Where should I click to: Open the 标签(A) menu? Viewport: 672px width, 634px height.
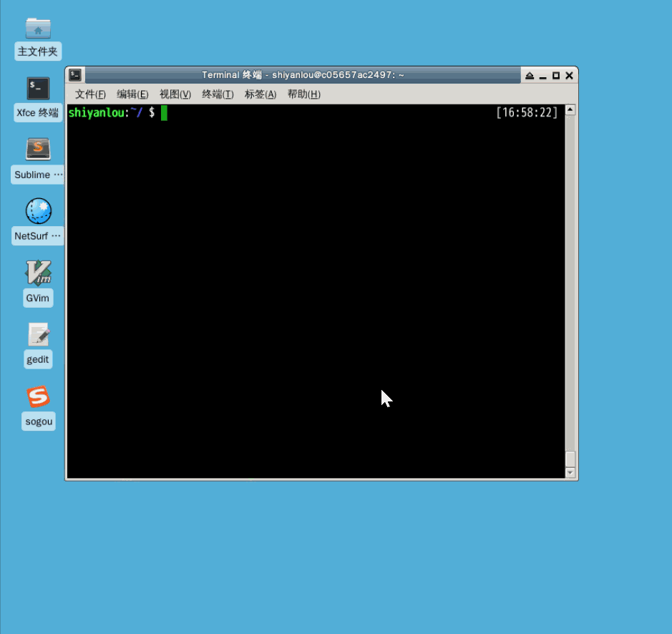click(x=260, y=94)
